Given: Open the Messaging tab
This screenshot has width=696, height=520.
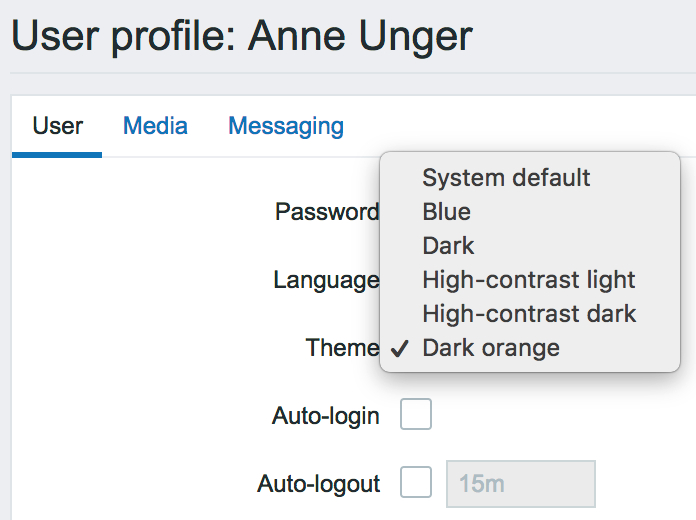Looking at the screenshot, I should pos(286,126).
